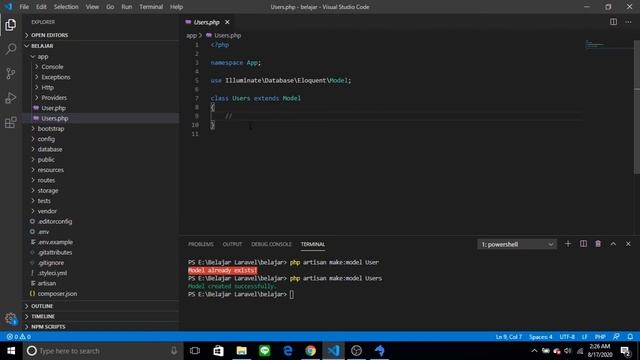Image resolution: width=640 pixels, height=360 pixels.
Task: Click errors and warnings count in status bar
Action: tap(19, 337)
